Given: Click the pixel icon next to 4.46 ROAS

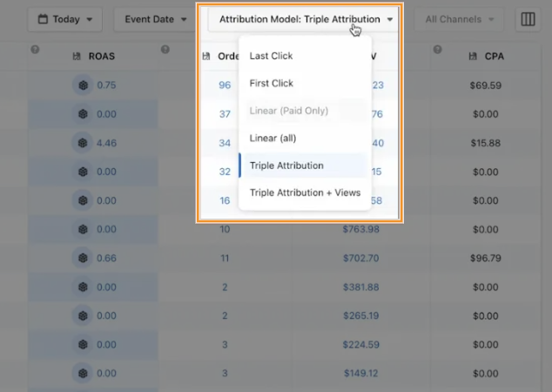Looking at the screenshot, I should pos(83,143).
